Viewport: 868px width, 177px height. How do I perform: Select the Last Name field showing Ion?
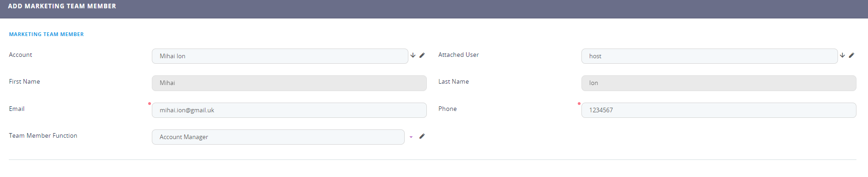[x=719, y=83]
